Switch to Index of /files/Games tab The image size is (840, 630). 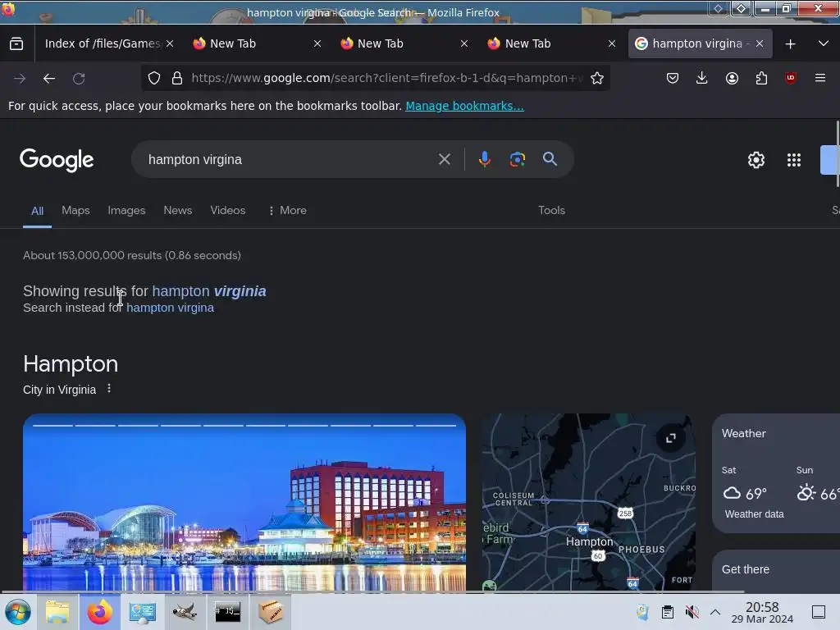coord(103,44)
